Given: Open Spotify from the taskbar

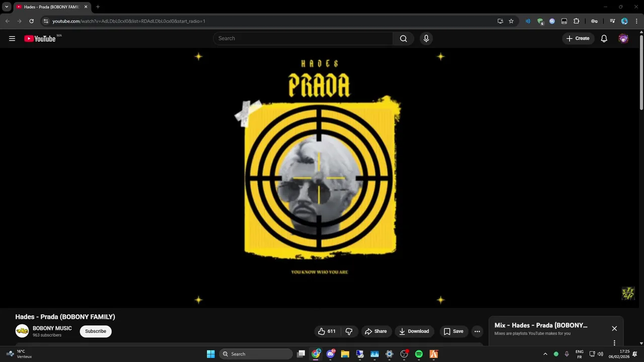Looking at the screenshot, I should [419, 354].
